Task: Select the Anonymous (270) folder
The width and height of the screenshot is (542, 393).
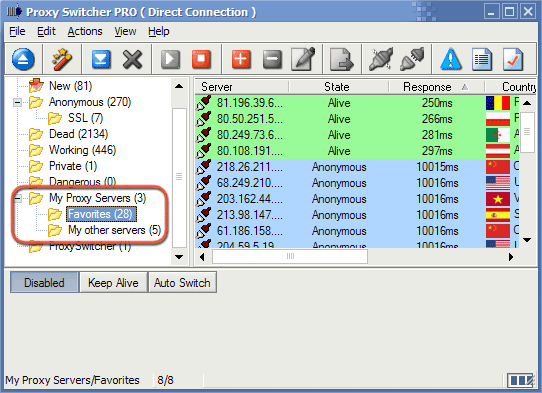Action: (x=90, y=102)
